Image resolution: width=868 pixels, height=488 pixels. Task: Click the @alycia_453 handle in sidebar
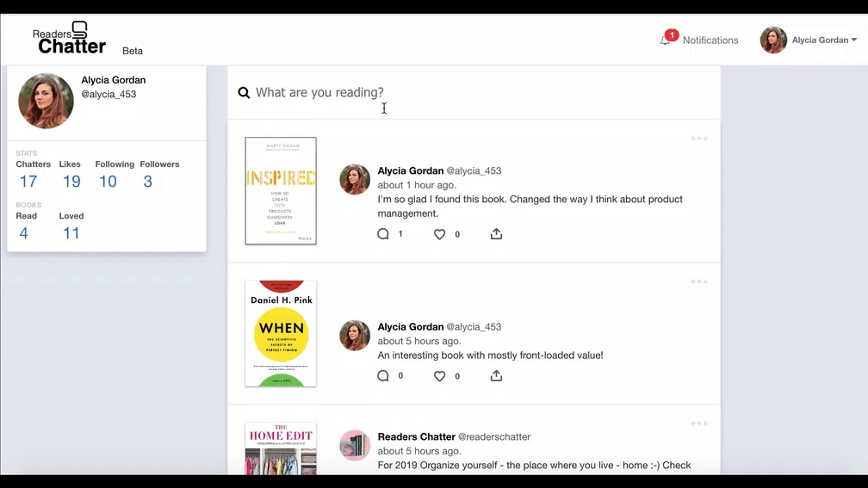pyautogui.click(x=108, y=94)
